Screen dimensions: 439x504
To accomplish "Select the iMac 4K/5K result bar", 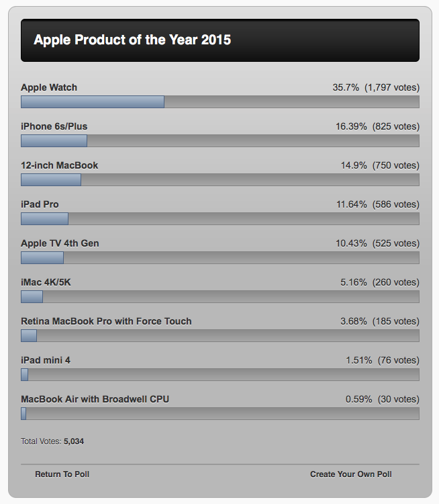I will tap(220, 296).
